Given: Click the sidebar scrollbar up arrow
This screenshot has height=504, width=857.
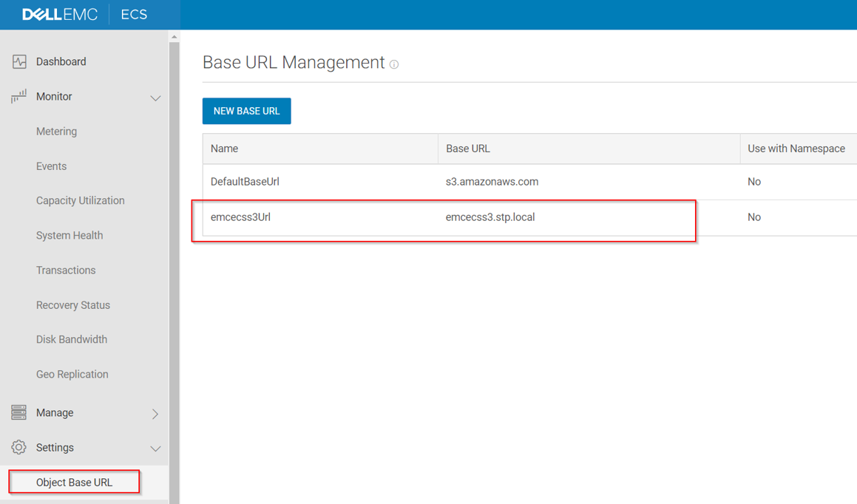Looking at the screenshot, I should click(175, 37).
